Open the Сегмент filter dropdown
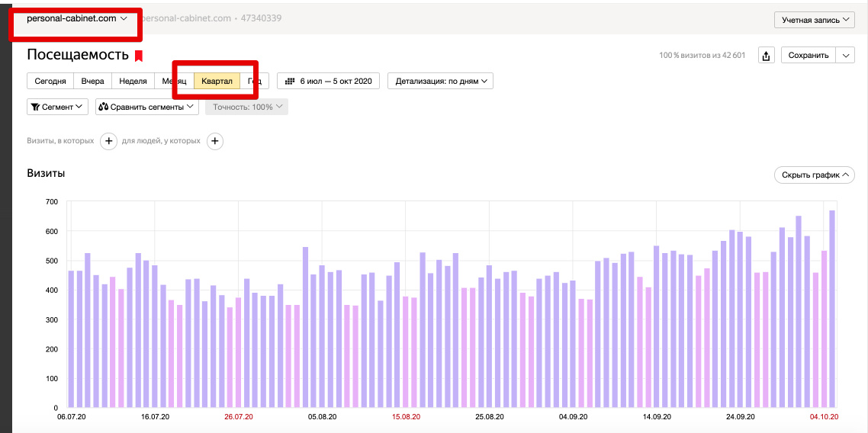Viewport: 868px width, 433px height. coord(57,107)
